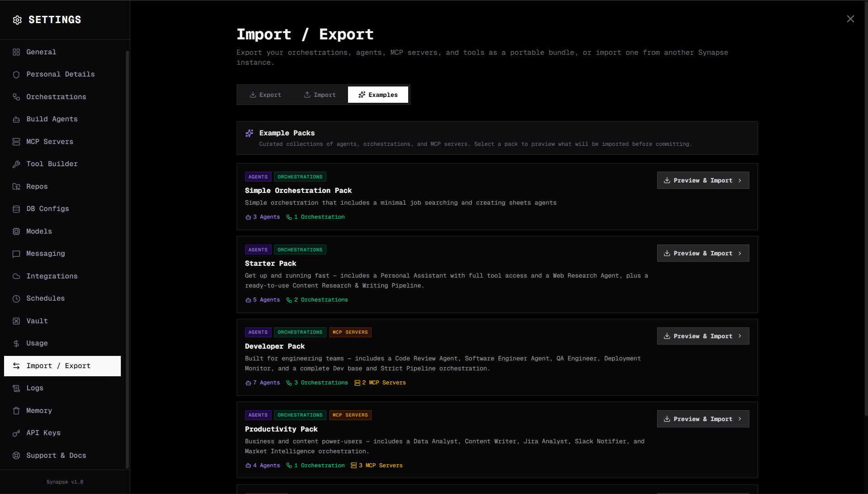Open the Integrations section
The image size is (868, 494).
62,276
